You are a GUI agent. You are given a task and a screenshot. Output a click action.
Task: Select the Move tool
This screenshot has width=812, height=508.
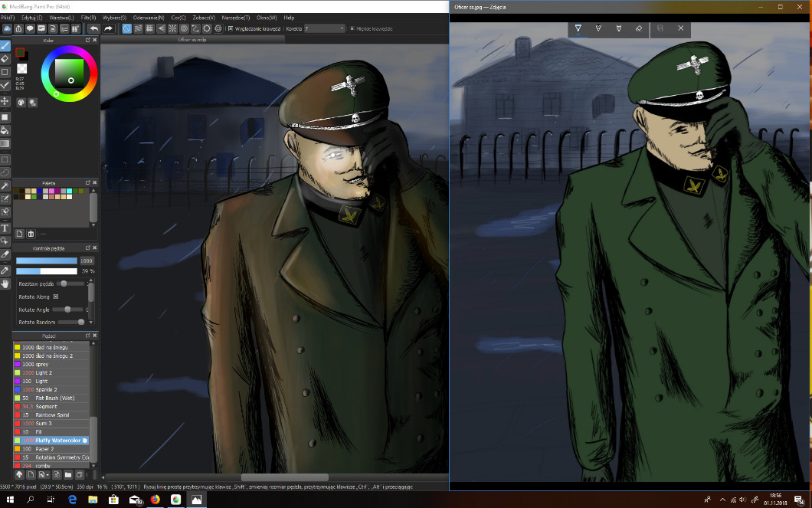click(5, 101)
